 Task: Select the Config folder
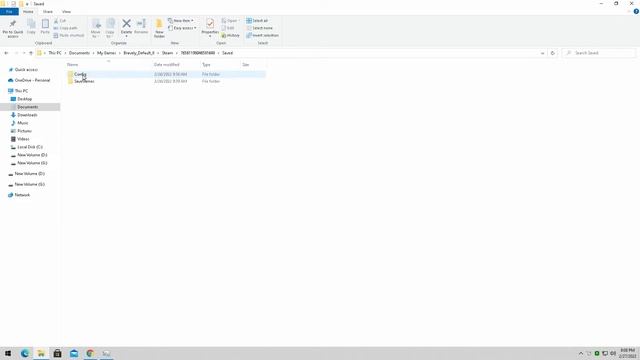[166, 74]
